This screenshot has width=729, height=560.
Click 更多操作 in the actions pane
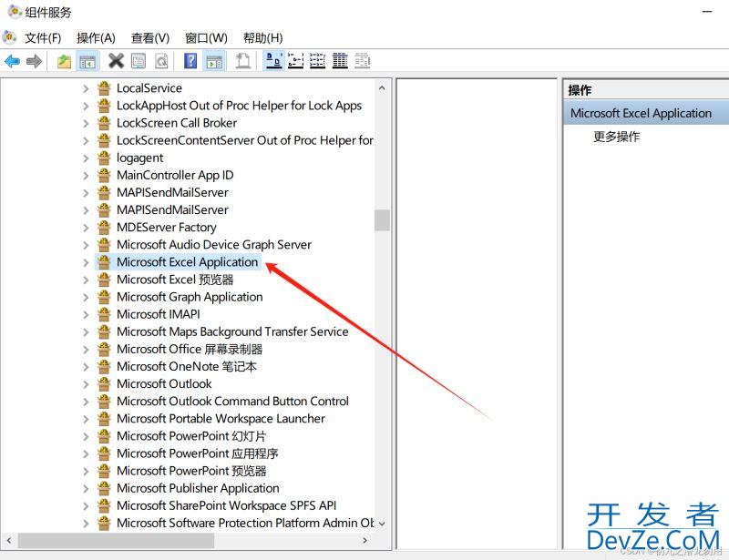(617, 137)
